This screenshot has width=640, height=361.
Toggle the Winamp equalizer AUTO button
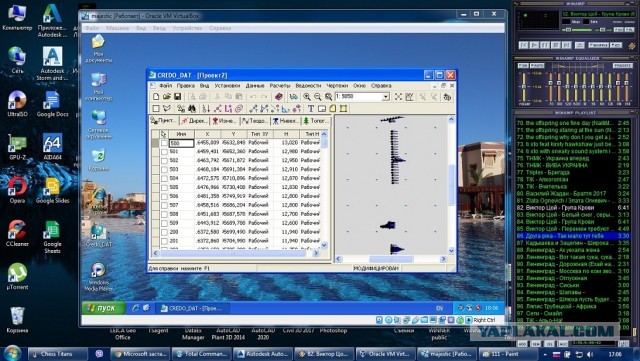point(537,65)
